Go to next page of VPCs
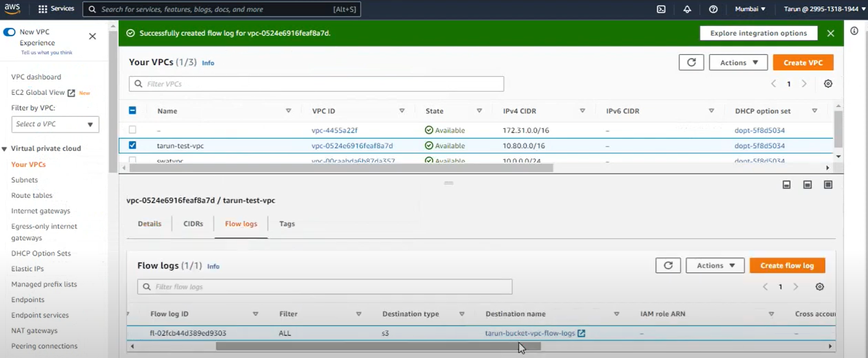The image size is (868, 358). pyautogui.click(x=804, y=84)
